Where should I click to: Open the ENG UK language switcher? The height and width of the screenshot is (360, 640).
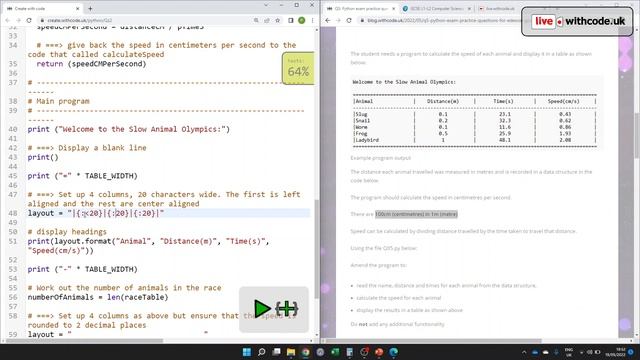568,352
